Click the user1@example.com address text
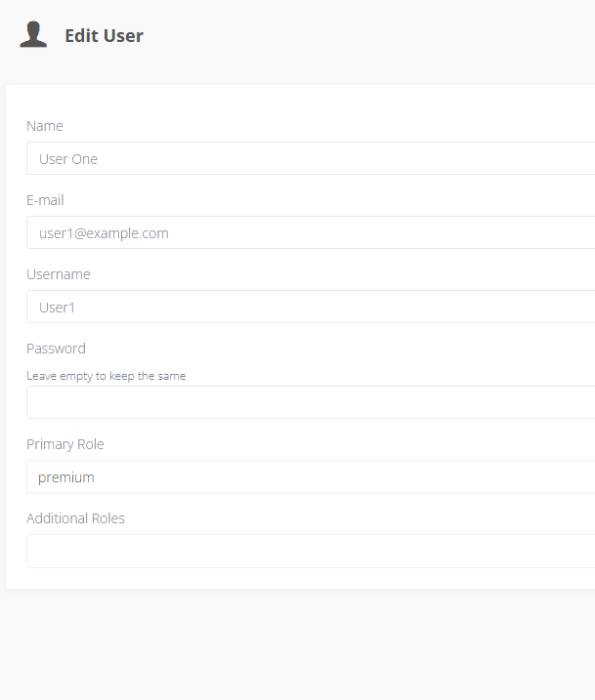Screen dimensions: 595x700 tap(105, 233)
